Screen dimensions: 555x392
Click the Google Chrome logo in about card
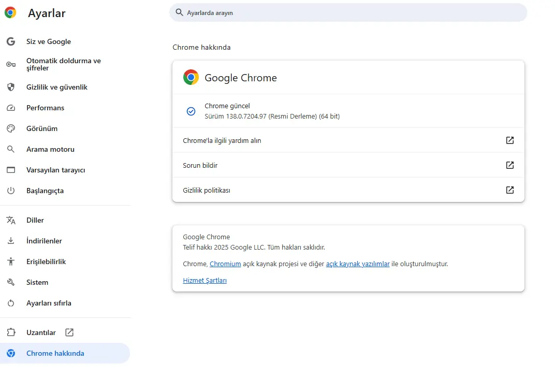coord(191,77)
